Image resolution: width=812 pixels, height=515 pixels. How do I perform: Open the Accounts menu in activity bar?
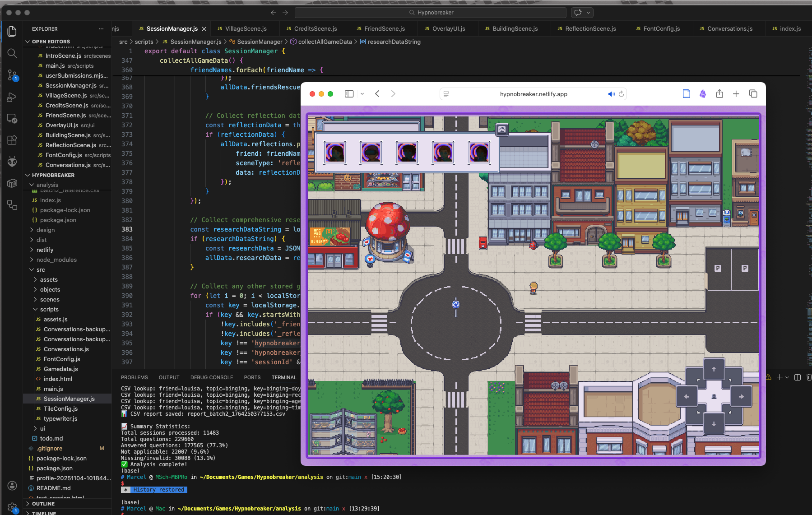(x=12, y=486)
